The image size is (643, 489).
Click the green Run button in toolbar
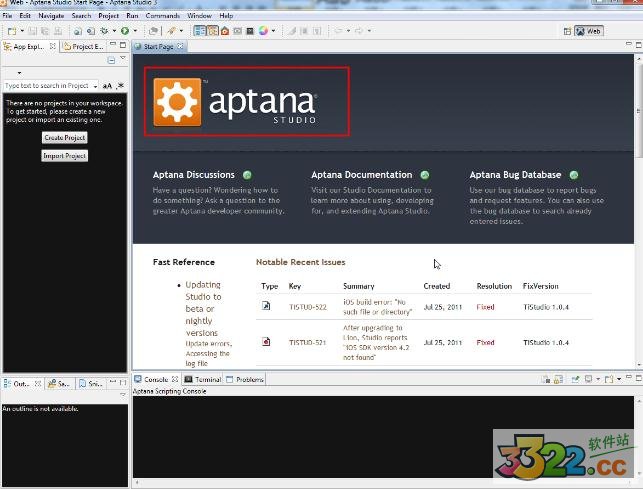[123, 31]
